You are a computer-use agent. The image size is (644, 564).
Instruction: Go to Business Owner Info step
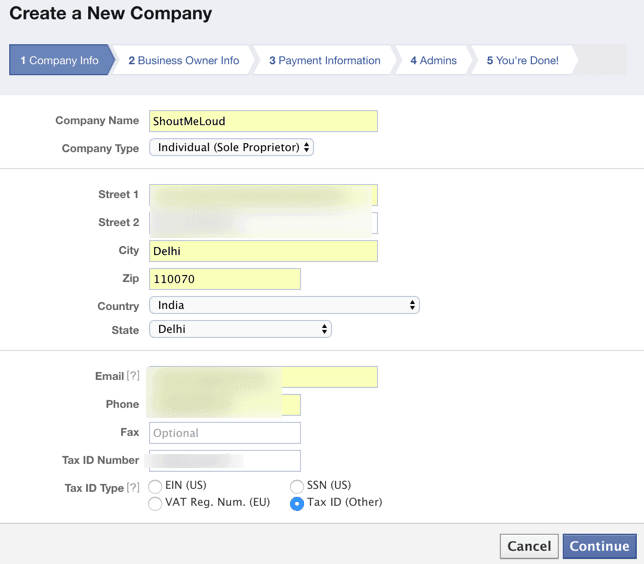pyautogui.click(x=184, y=60)
